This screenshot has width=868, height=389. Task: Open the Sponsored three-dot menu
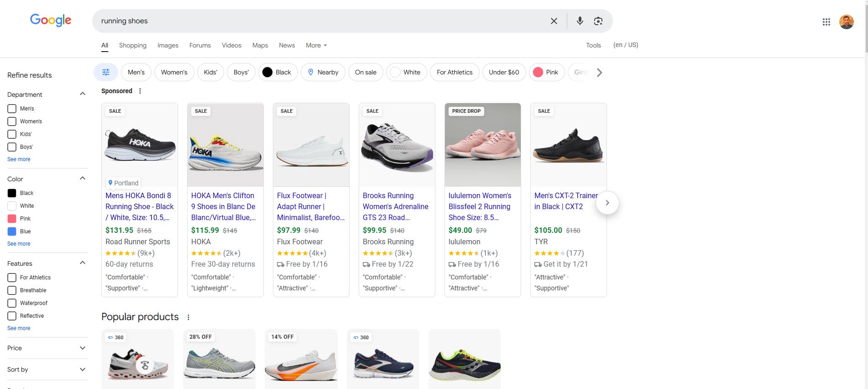pyautogui.click(x=140, y=91)
